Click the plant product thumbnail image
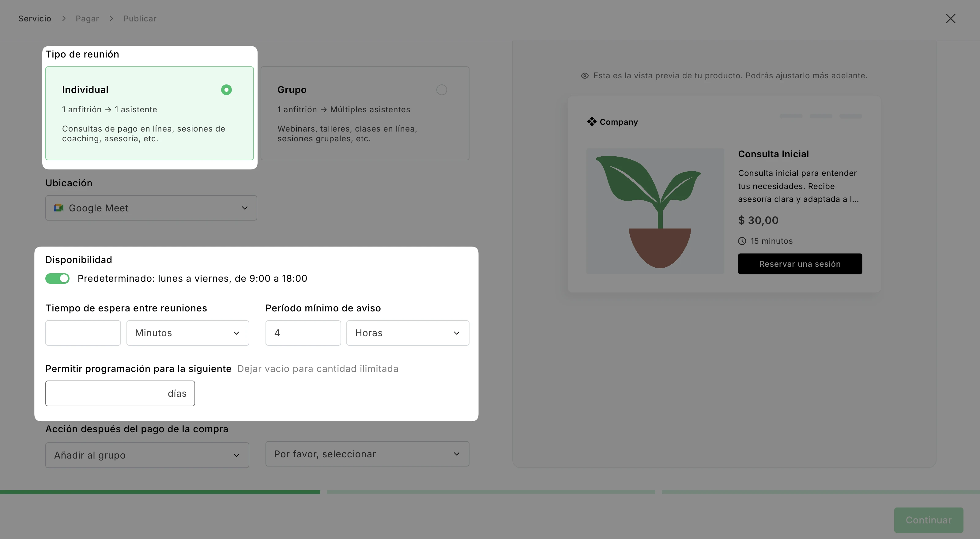The width and height of the screenshot is (980, 539). pyautogui.click(x=655, y=211)
